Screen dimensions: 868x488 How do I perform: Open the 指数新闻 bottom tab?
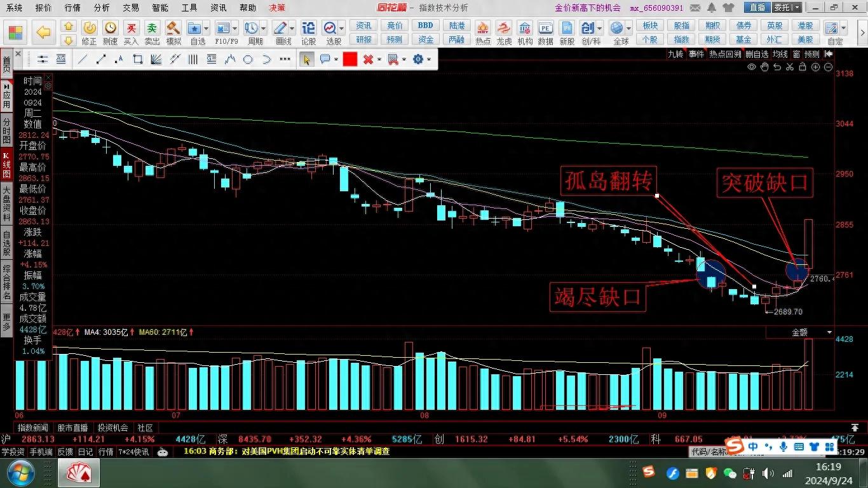point(33,428)
